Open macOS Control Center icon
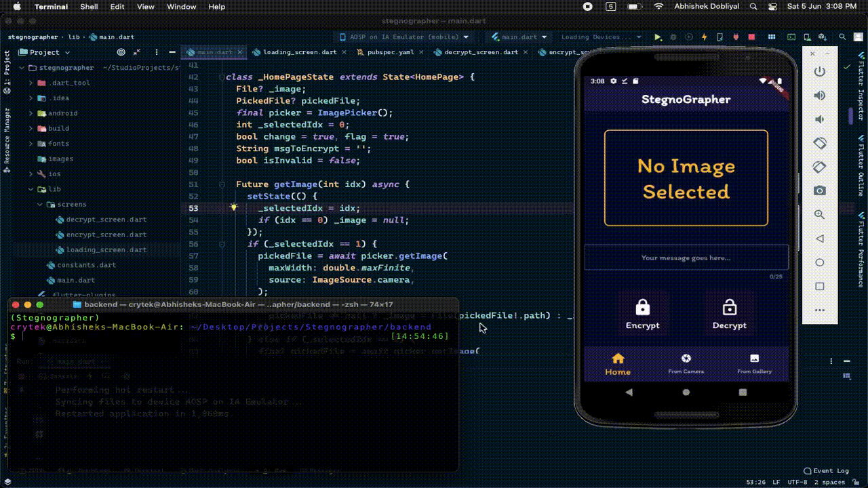Screen dimensions: 868x488 [x=773, y=7]
